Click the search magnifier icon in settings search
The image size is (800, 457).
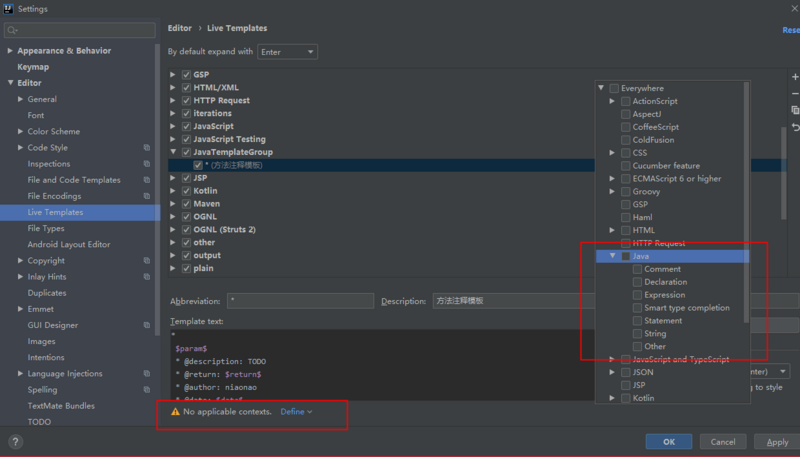[x=12, y=30]
